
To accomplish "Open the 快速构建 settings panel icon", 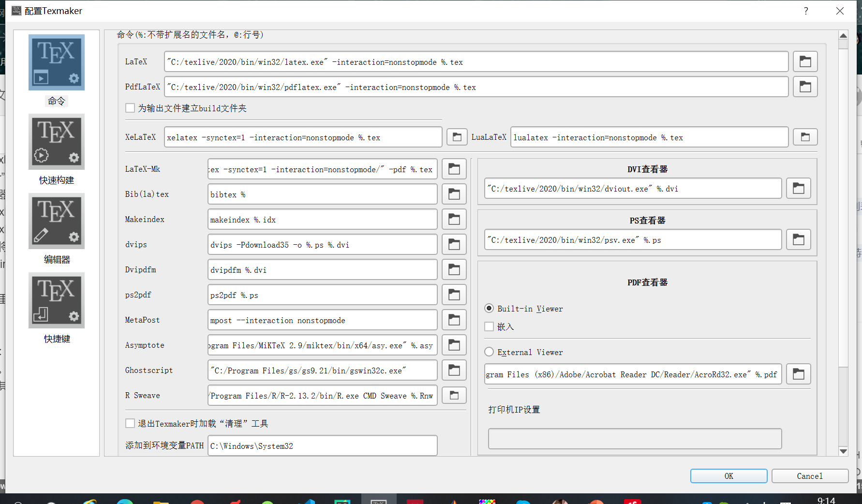I will pos(56,142).
